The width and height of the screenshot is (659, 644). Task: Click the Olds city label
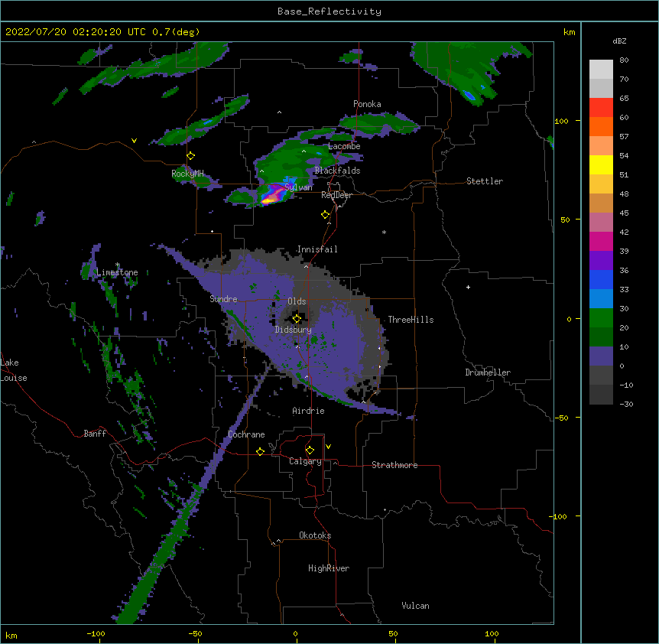point(297,301)
